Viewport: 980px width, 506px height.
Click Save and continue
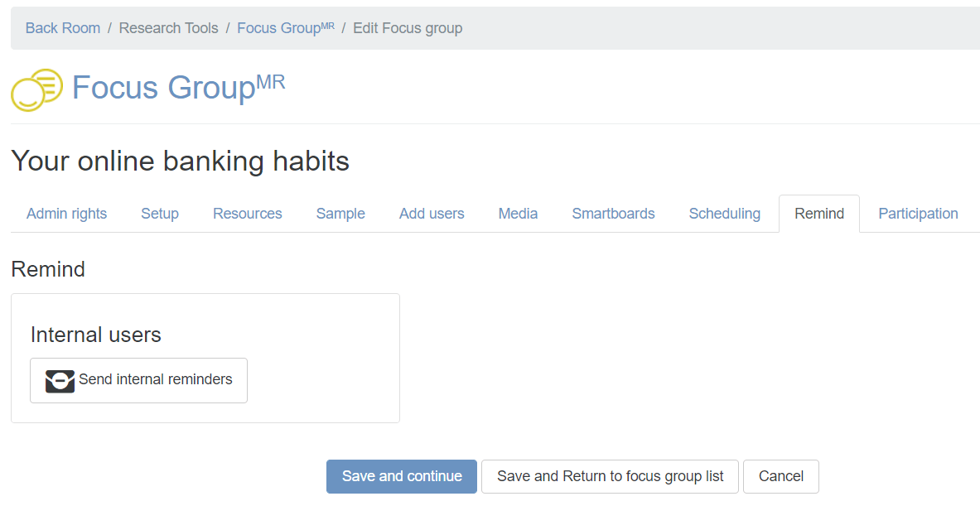pyautogui.click(x=402, y=477)
